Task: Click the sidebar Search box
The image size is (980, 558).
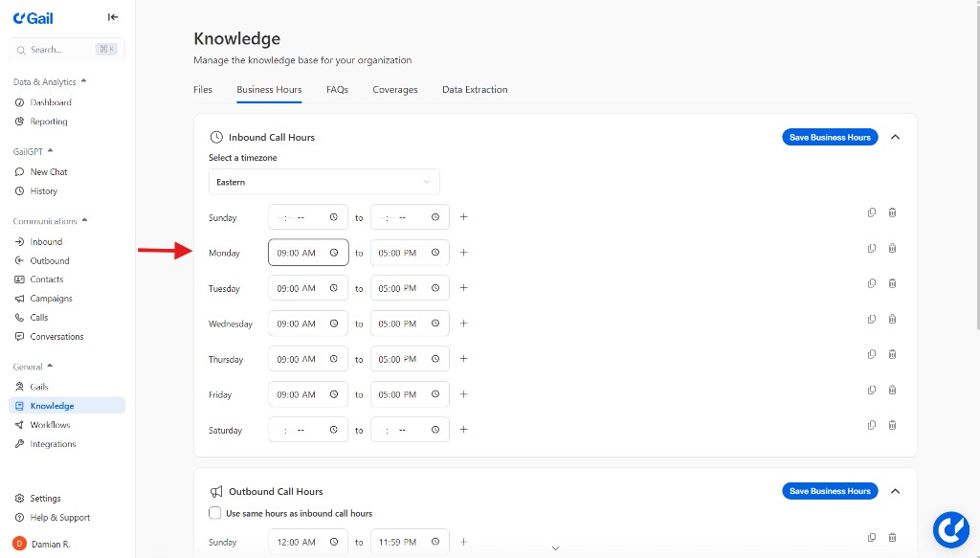Action: click(x=67, y=49)
